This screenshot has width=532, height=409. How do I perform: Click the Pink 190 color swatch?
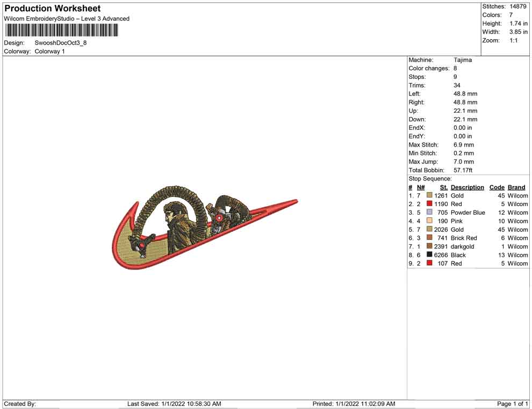point(429,221)
